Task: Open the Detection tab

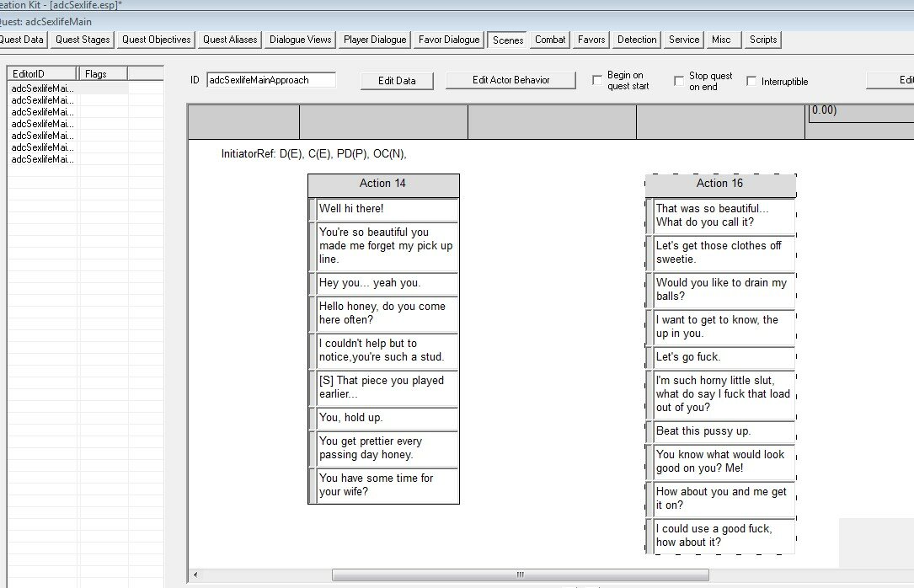Action: coord(637,40)
